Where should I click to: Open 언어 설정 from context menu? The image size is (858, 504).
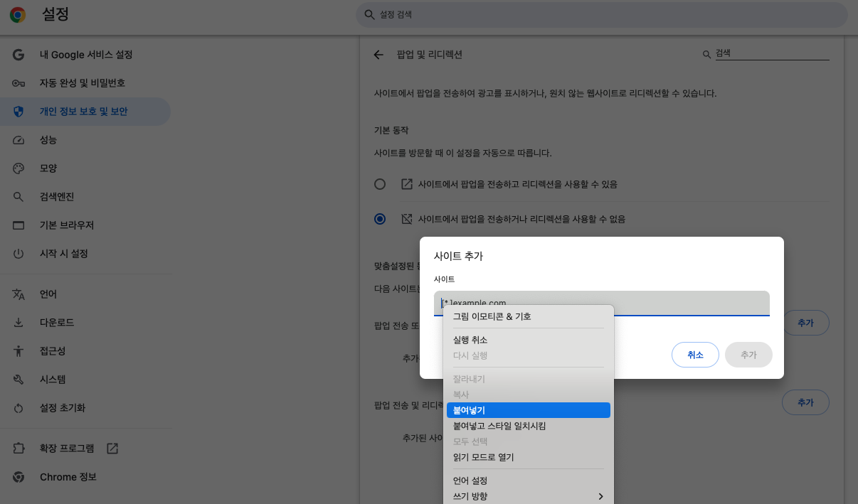point(528,481)
